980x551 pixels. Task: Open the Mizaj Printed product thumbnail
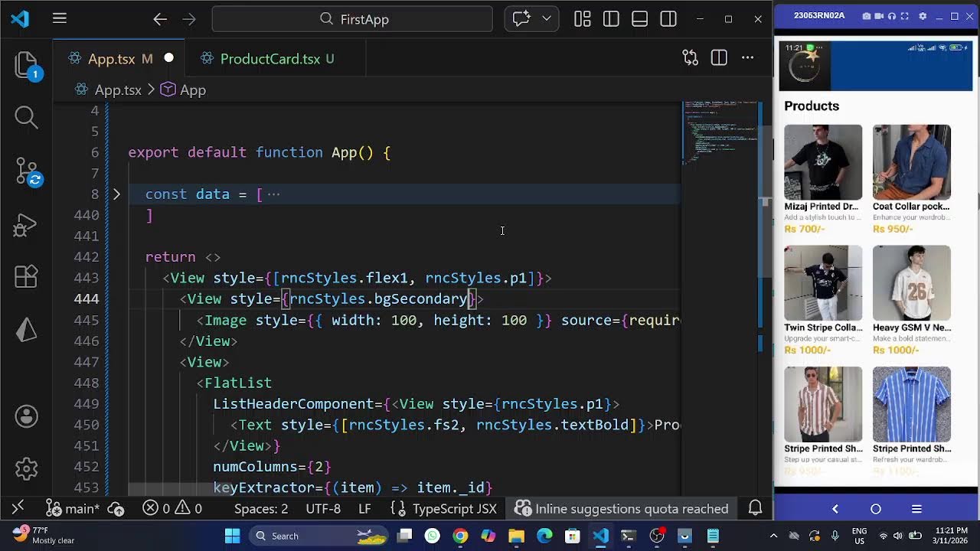coord(823,162)
